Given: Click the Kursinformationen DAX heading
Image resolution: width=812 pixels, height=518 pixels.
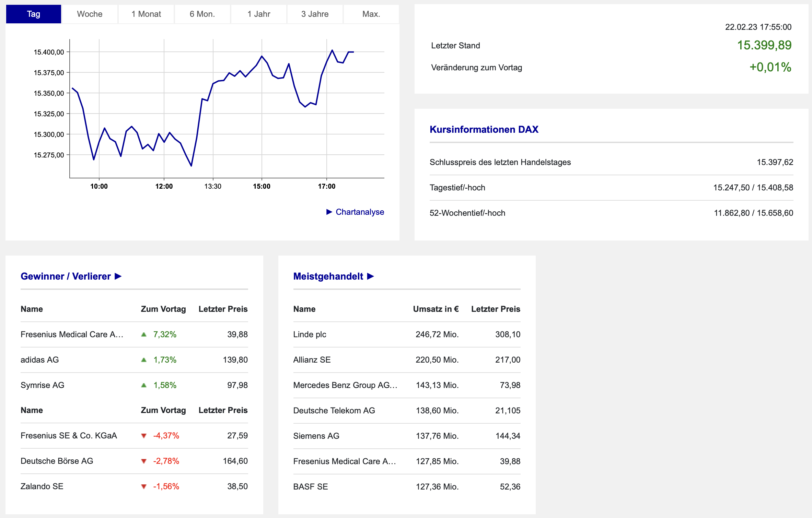Looking at the screenshot, I should [x=484, y=129].
